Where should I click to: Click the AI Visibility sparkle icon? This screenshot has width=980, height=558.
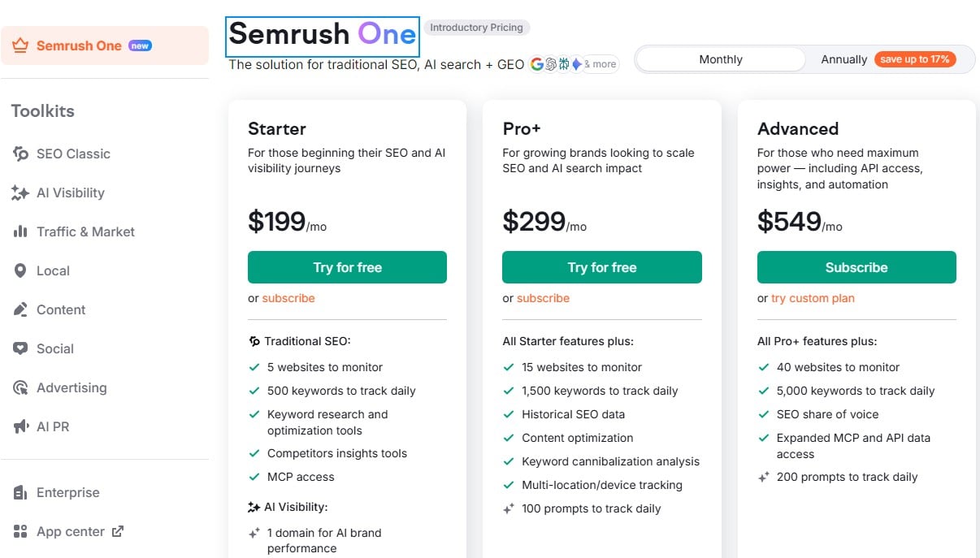[x=20, y=192]
